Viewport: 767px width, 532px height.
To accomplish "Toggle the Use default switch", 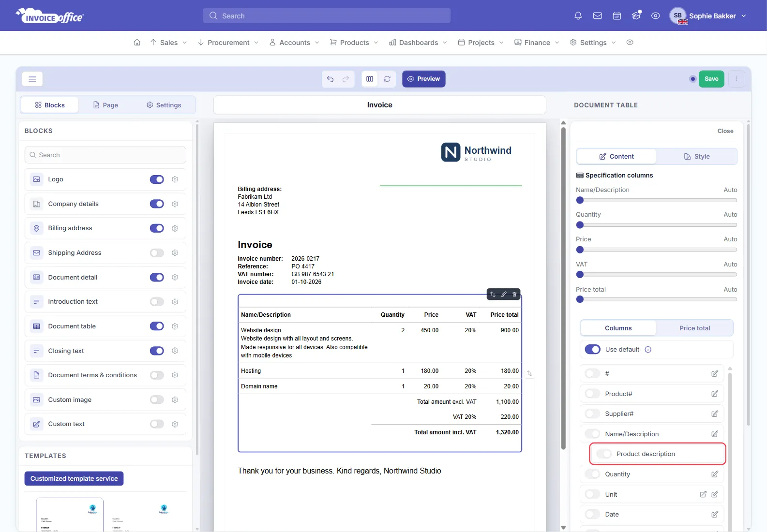I will pyautogui.click(x=593, y=350).
